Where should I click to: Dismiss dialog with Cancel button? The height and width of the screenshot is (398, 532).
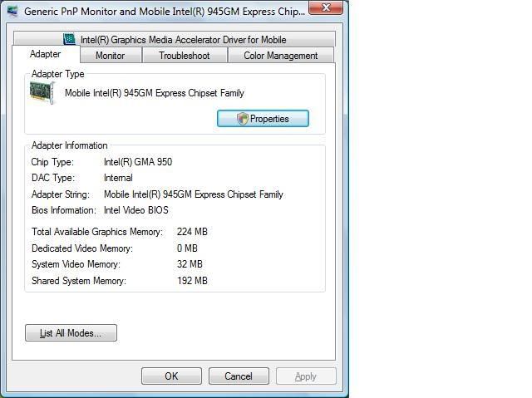[x=239, y=376]
